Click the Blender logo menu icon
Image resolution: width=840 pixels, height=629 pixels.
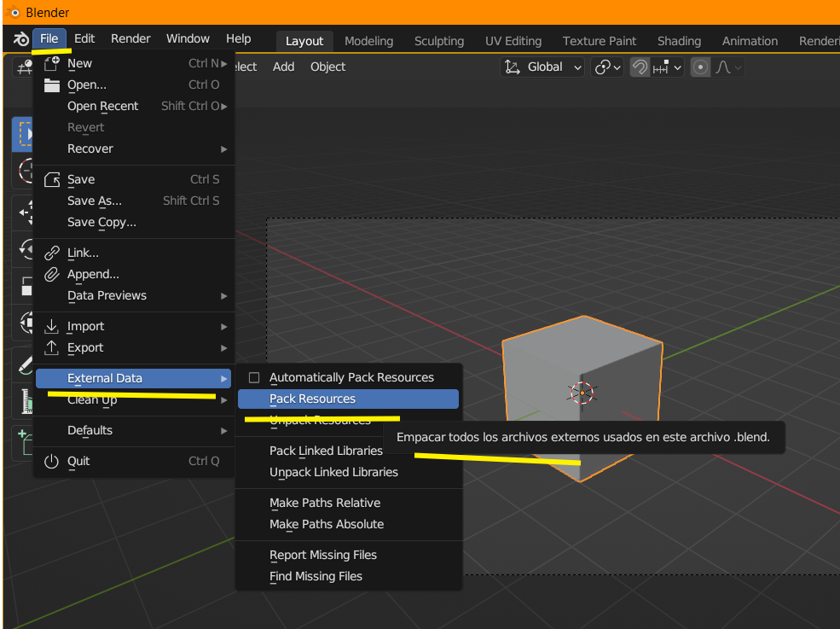coord(20,39)
